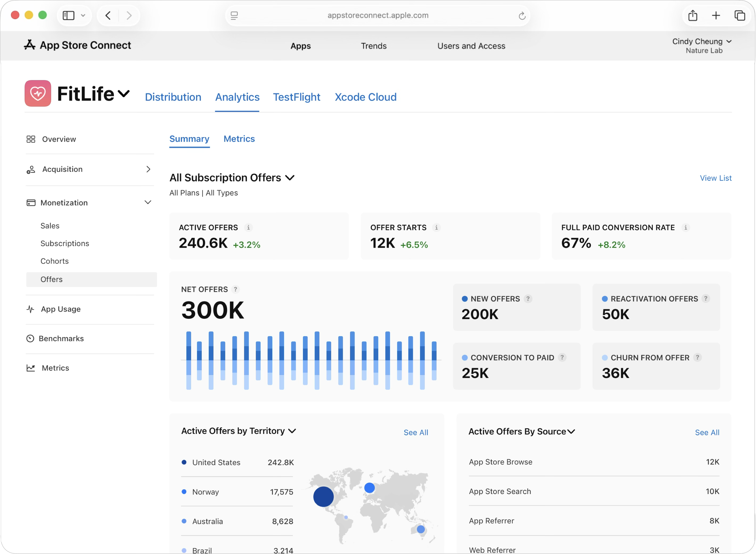Click the Safari share icon
Image resolution: width=756 pixels, height=554 pixels.
693,15
